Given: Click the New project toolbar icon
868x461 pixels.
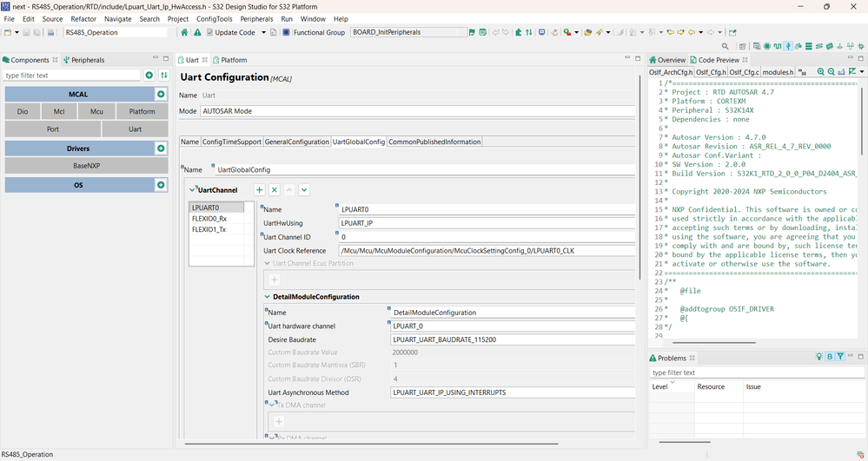Looking at the screenshot, I should click(8, 32).
